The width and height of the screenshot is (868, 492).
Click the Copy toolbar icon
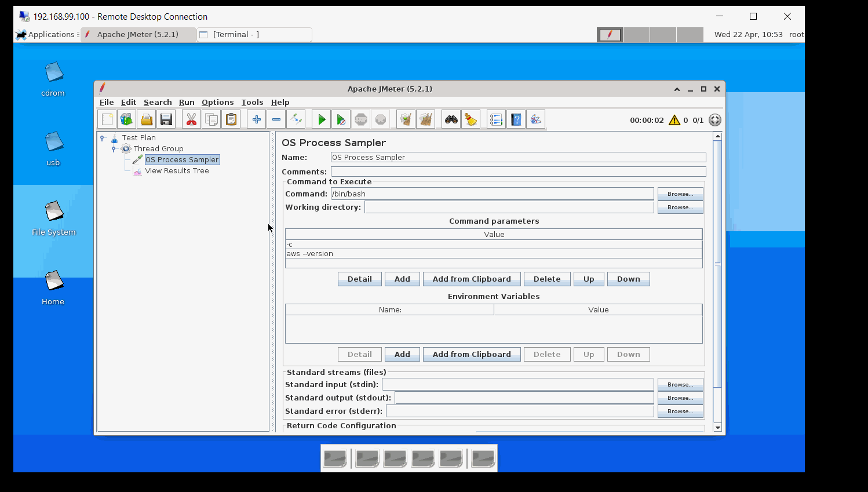click(x=211, y=119)
